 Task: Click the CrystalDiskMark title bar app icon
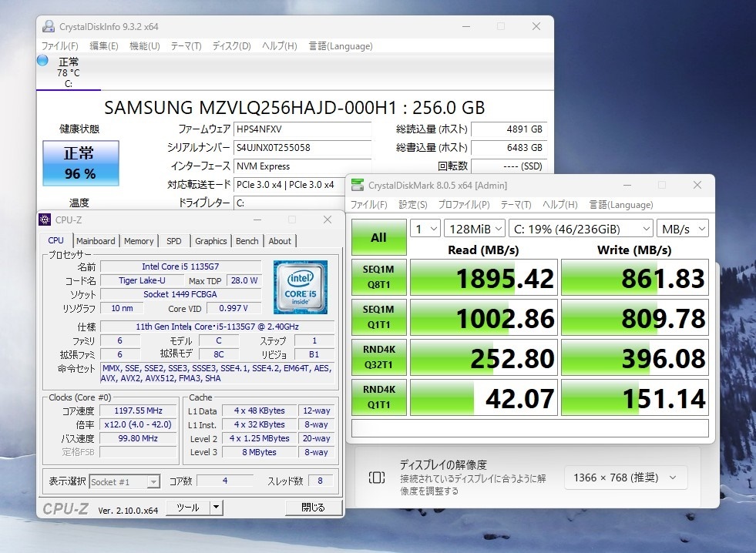[357, 186]
